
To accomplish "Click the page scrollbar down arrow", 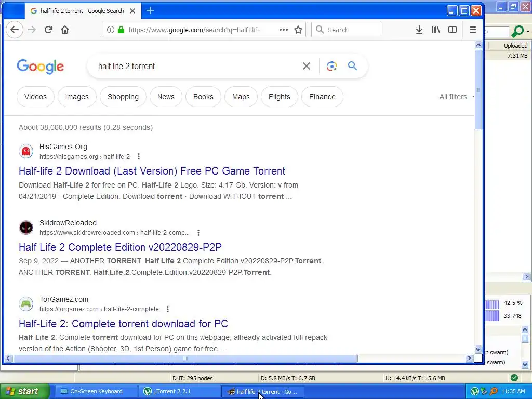I will coord(478,349).
